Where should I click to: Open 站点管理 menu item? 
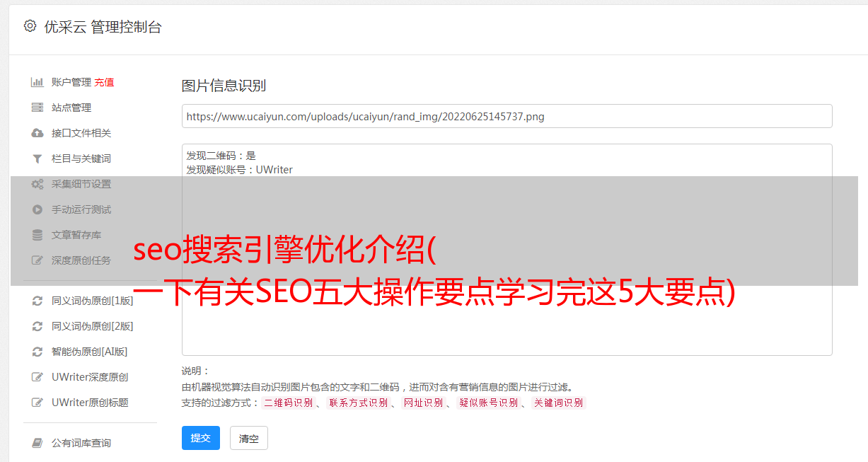point(71,108)
